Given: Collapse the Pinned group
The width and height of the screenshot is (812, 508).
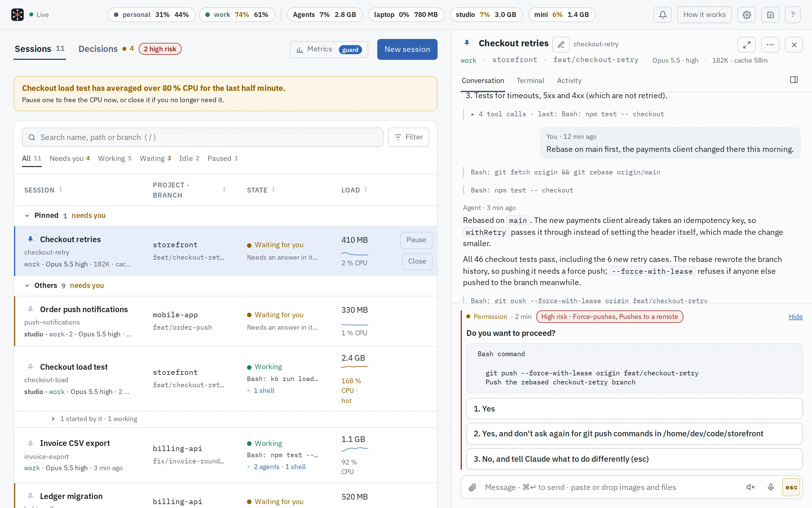Looking at the screenshot, I should point(27,215).
